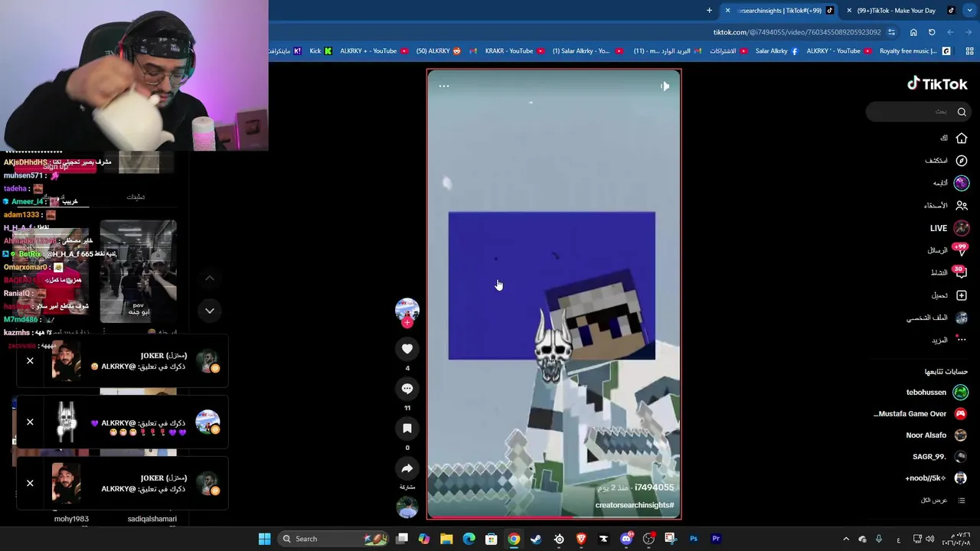Follow the creator with the red plus badge

click(407, 323)
